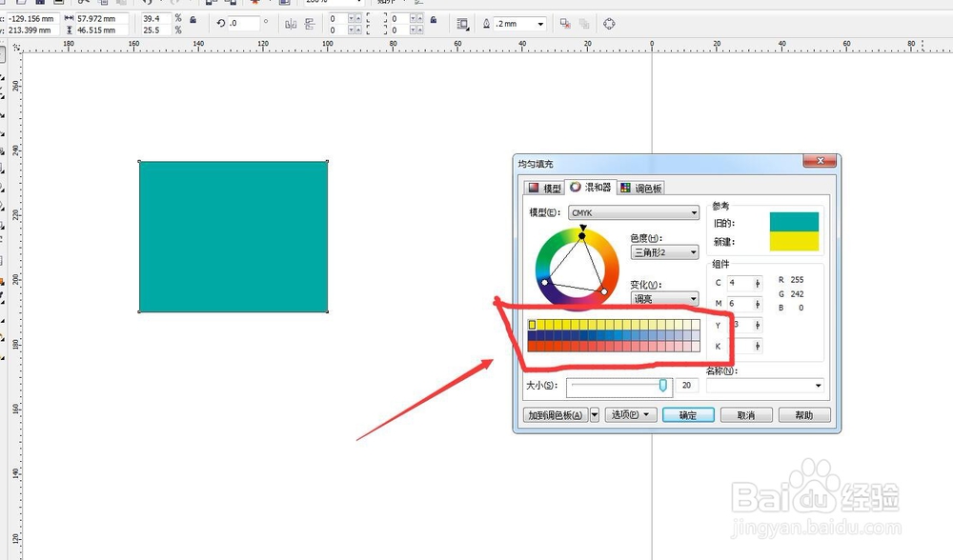The height and width of the screenshot is (560, 953).
Task: Switch to the 混和器 tab
Action: pyautogui.click(x=590, y=187)
